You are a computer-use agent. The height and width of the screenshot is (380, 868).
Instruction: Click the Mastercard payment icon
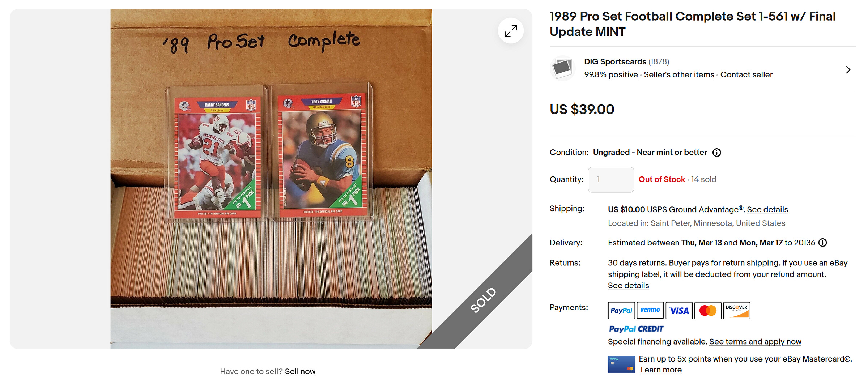coord(708,310)
